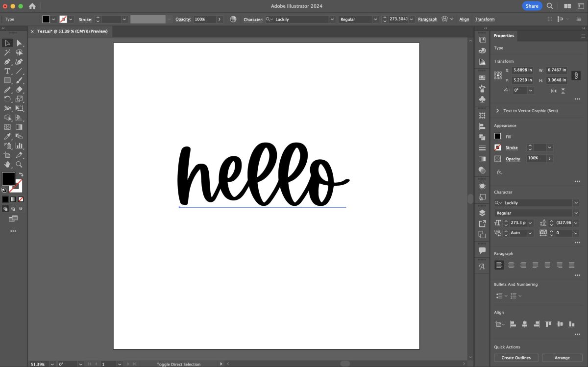Swap fill and stroke colors
Viewport: 588px width, 367px height.
point(21,174)
